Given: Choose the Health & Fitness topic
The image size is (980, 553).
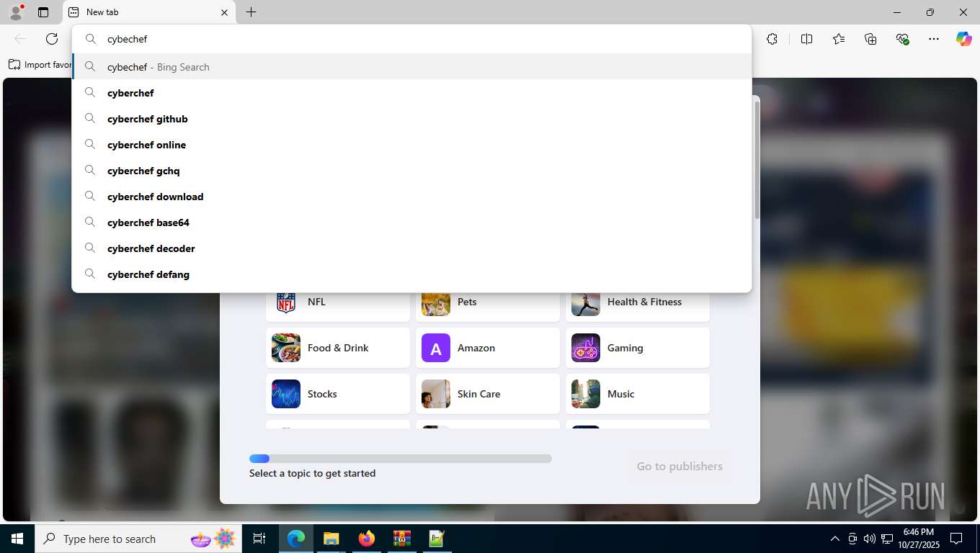Looking at the screenshot, I should tap(638, 306).
